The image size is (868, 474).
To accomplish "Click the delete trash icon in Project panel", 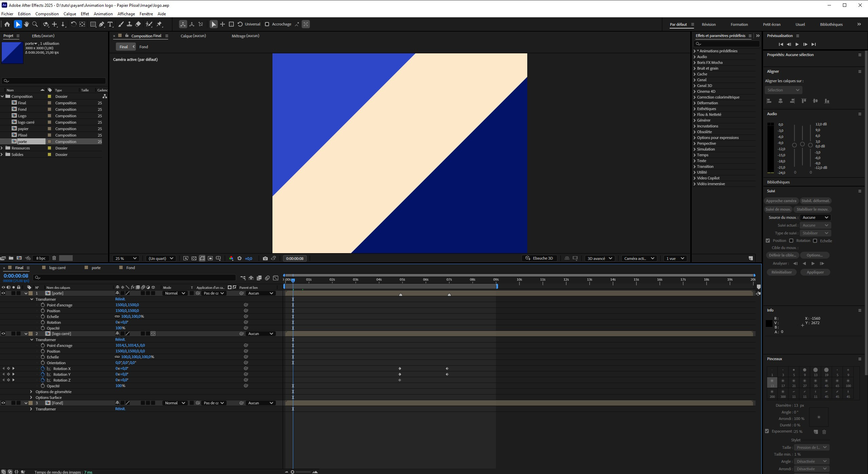I will 54,258.
